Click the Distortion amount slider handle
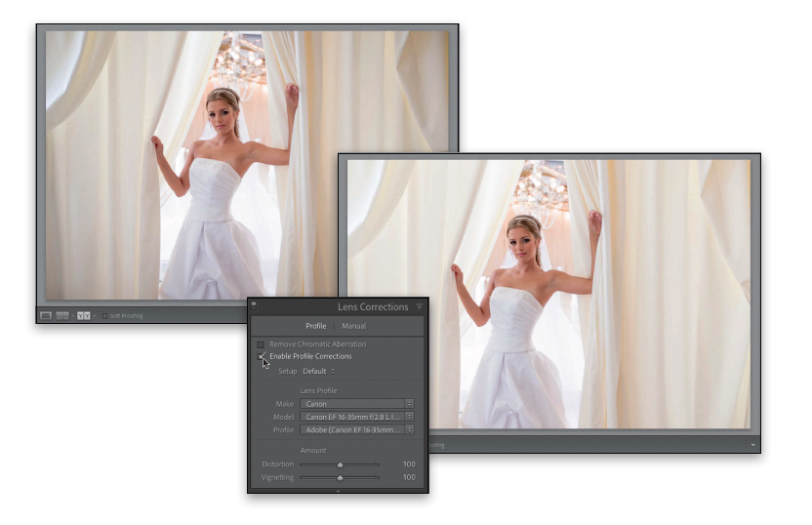The image size is (812, 525). (x=340, y=464)
